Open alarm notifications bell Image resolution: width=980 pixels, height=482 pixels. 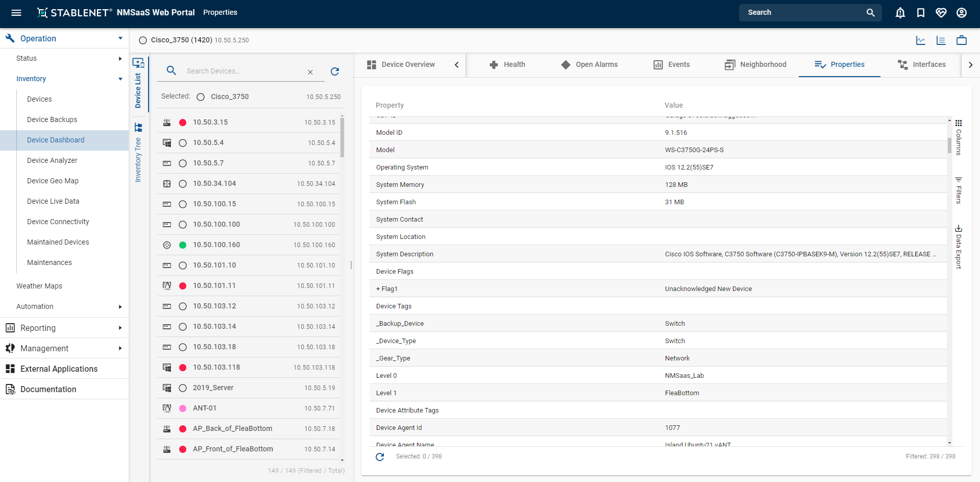point(900,13)
